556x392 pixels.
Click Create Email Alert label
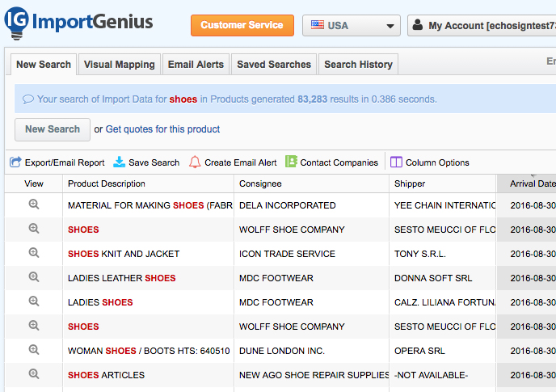pyautogui.click(x=240, y=162)
